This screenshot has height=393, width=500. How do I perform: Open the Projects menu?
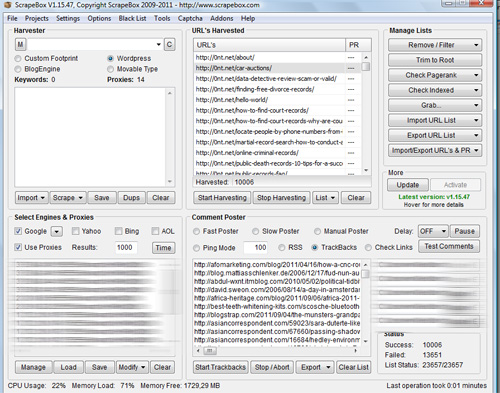(37, 18)
